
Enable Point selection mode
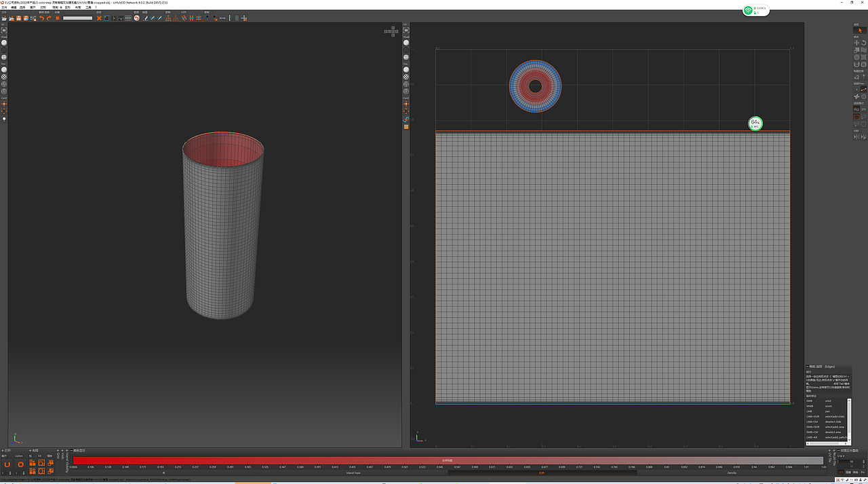click(856, 90)
